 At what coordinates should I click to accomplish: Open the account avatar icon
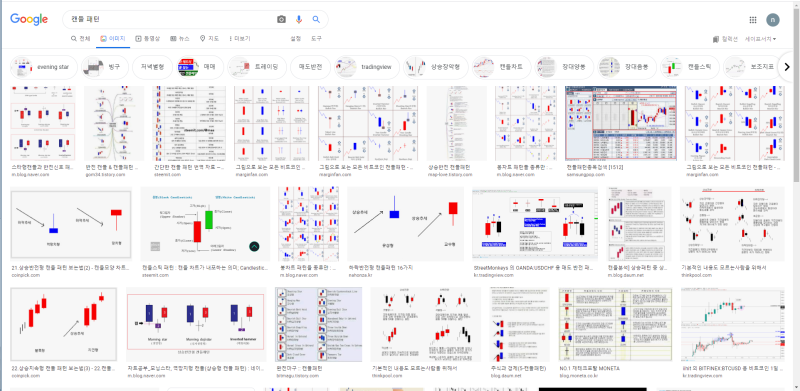772,20
